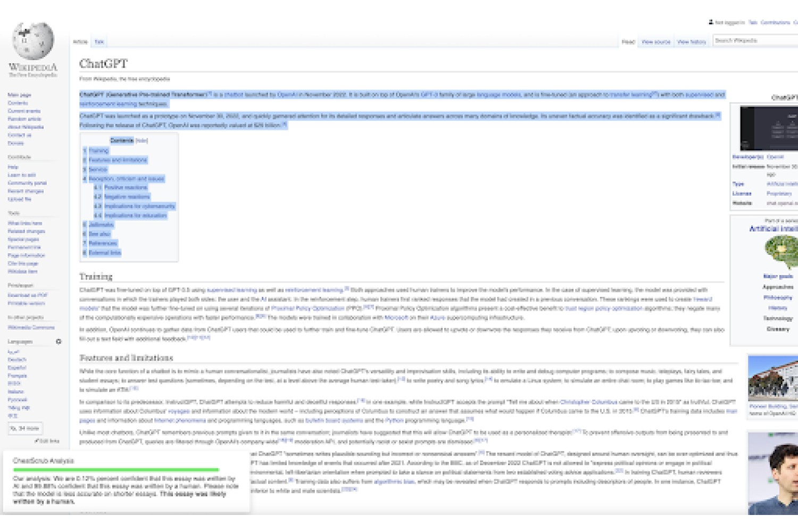The width and height of the screenshot is (798, 532).
Task: Open About Wikipedia link
Action: (x=26, y=127)
